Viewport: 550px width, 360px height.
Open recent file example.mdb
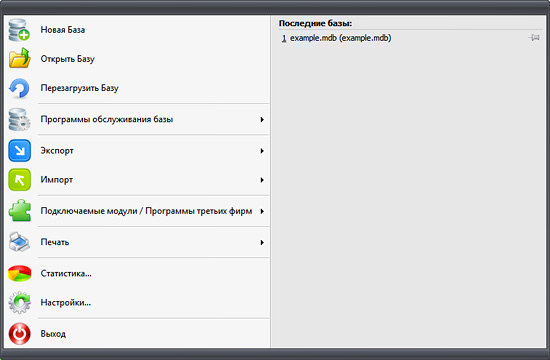coord(340,38)
